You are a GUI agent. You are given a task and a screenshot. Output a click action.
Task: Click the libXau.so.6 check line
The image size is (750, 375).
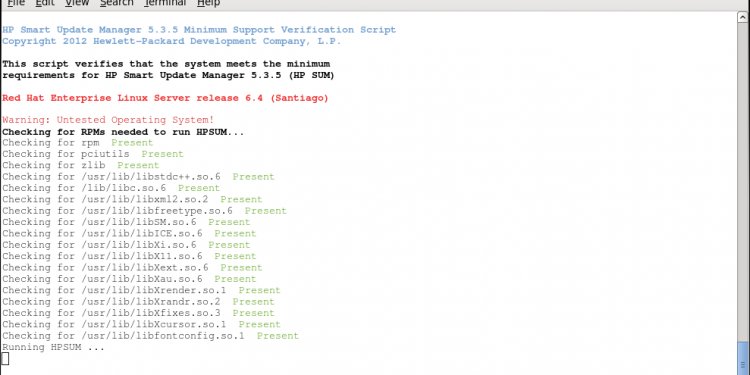(x=129, y=279)
